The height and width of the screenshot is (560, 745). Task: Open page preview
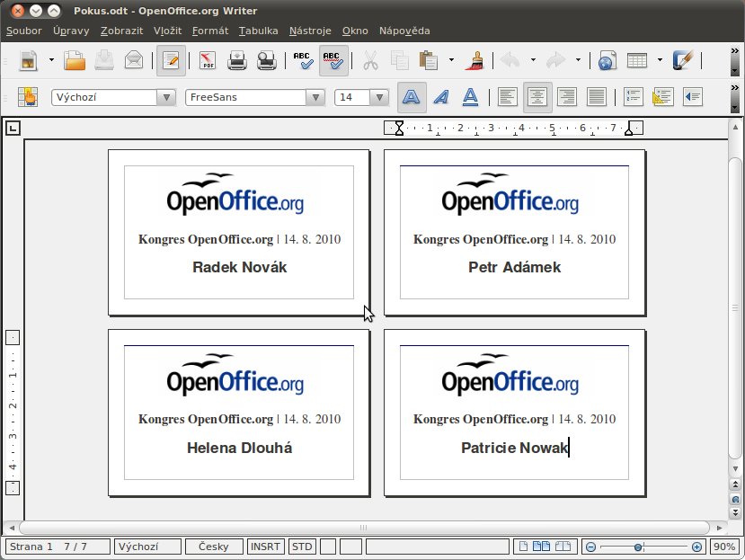(267, 61)
